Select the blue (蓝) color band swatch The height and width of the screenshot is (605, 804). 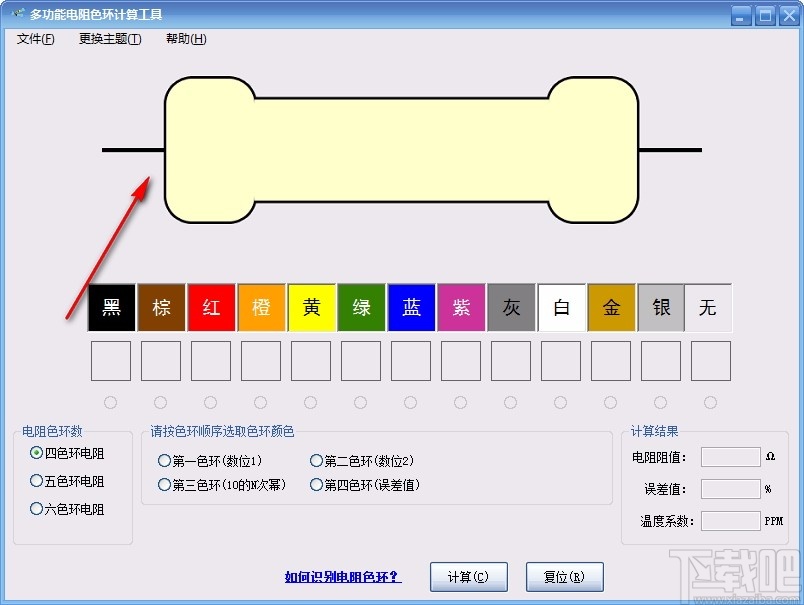(x=411, y=308)
